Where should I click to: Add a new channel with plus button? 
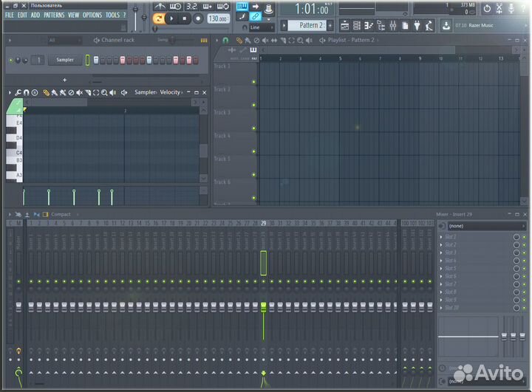coord(64,79)
